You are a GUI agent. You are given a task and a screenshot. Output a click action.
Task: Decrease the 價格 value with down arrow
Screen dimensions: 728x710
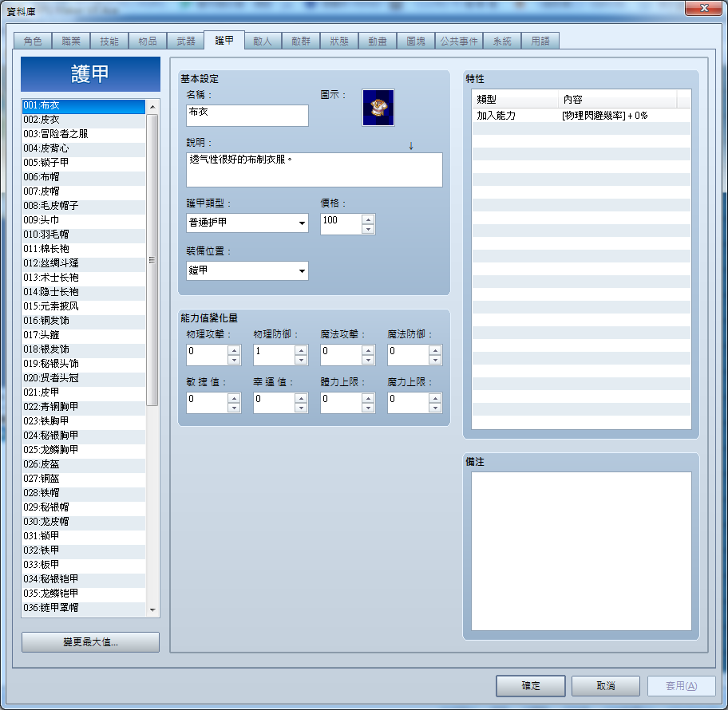368,229
